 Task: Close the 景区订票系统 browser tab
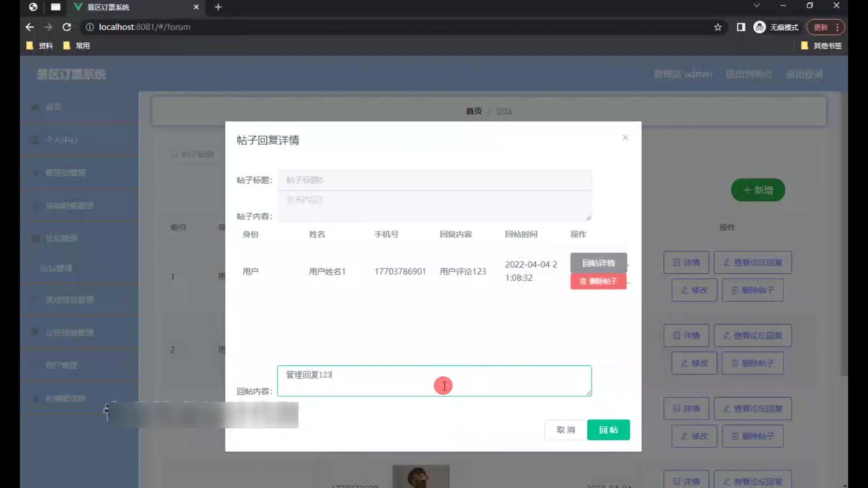click(x=196, y=7)
